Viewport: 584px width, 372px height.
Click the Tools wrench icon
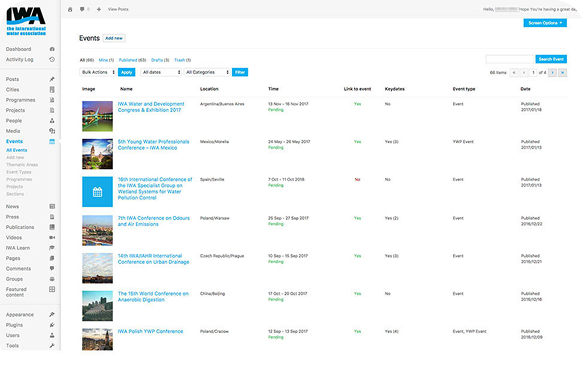[52, 346]
